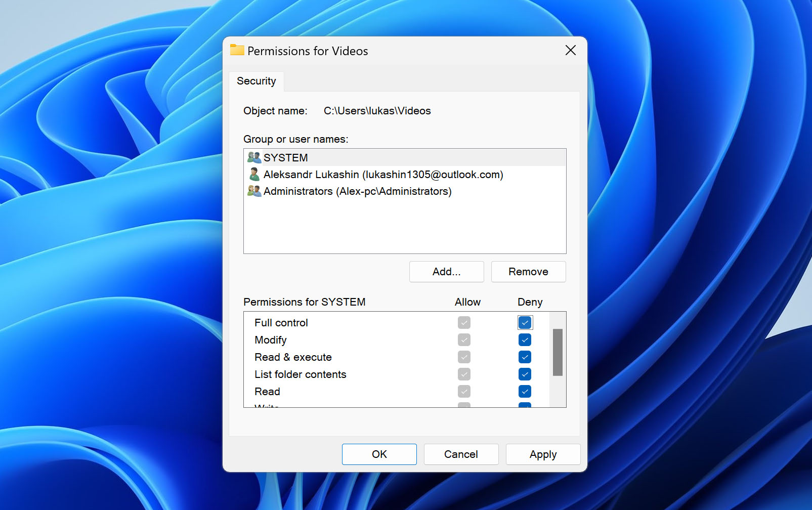
Task: Click the Read permission label
Action: pos(267,392)
